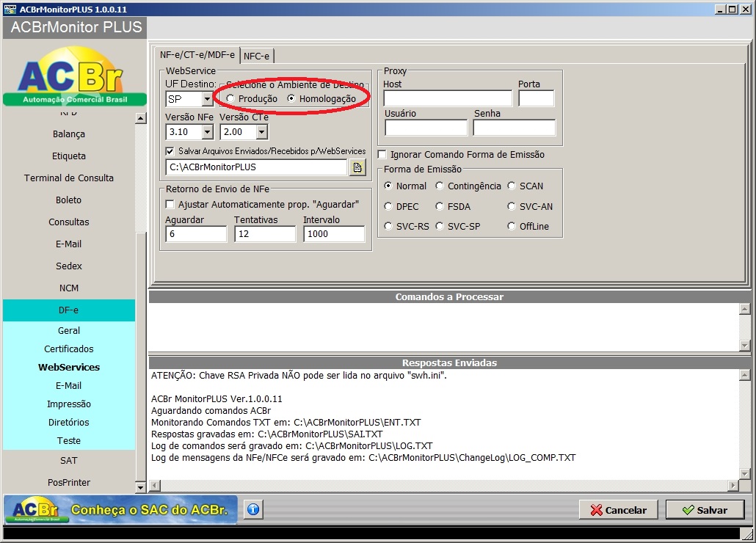Click the Proxy Porta input field

coord(536,98)
